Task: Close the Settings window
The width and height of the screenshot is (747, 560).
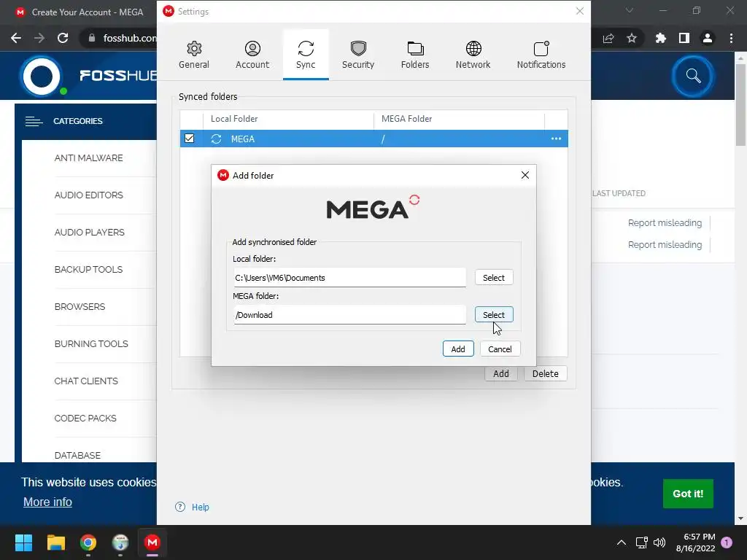Action: pos(579,11)
